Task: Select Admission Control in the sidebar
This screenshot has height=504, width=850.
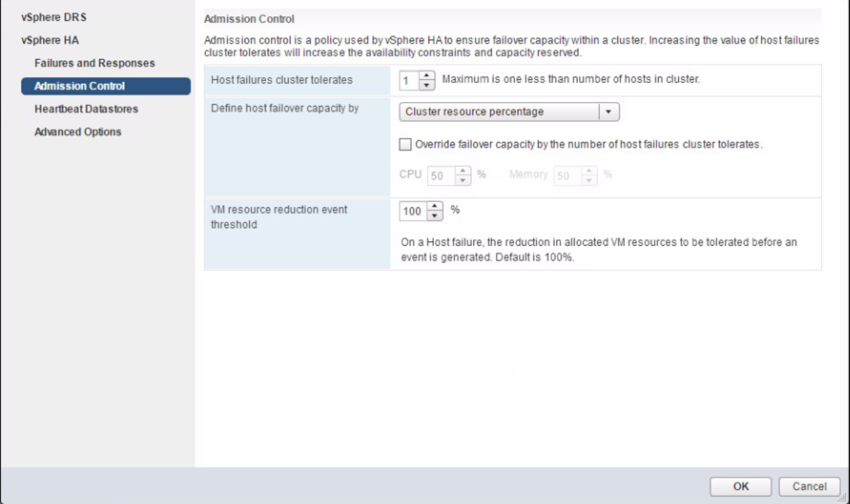Action: pos(106,86)
